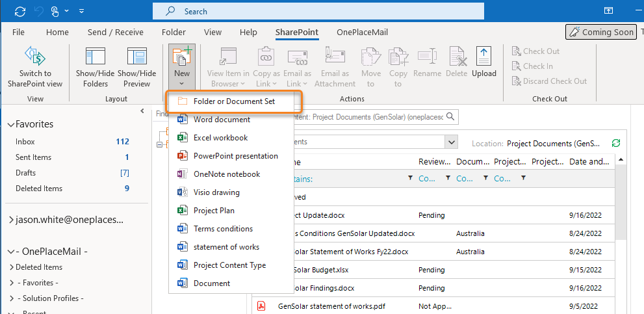Screen dimensions: 644x314
Task: Open the Home ribbon tab
Action: tap(57, 32)
